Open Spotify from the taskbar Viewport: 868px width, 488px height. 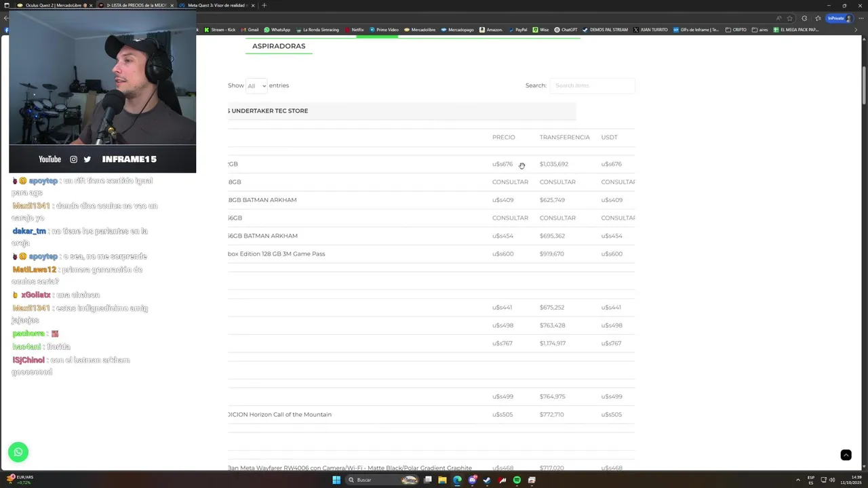[x=517, y=480]
